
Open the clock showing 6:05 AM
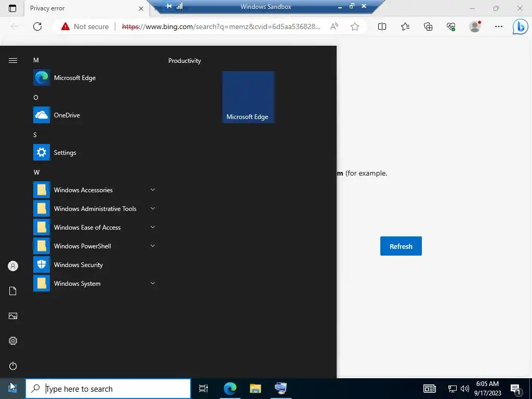487,389
